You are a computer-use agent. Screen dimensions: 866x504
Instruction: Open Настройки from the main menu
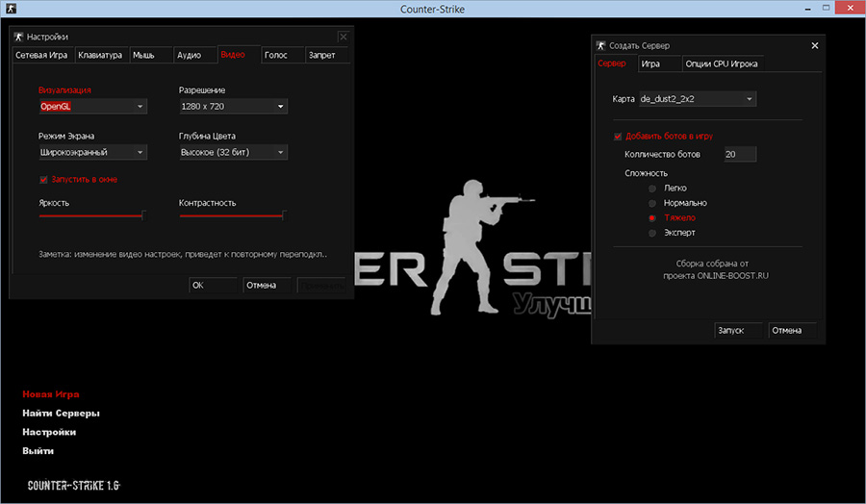tap(49, 432)
